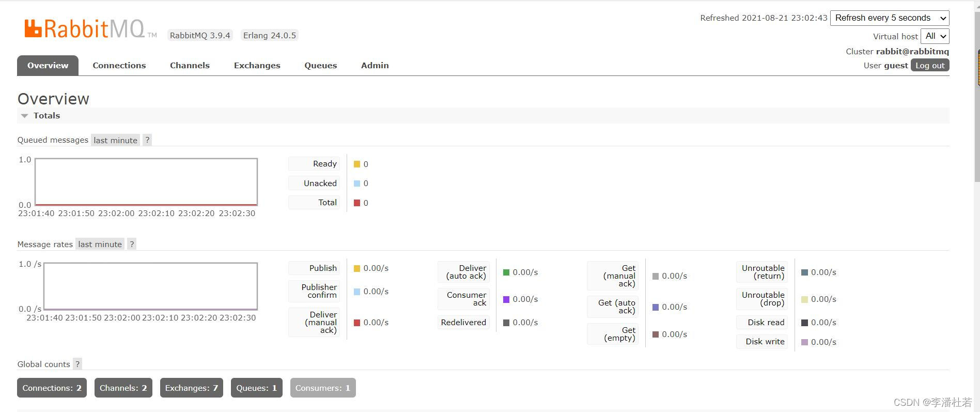980x412 pixels.
Task: Switch to the Exchanges tab
Action: [257, 66]
